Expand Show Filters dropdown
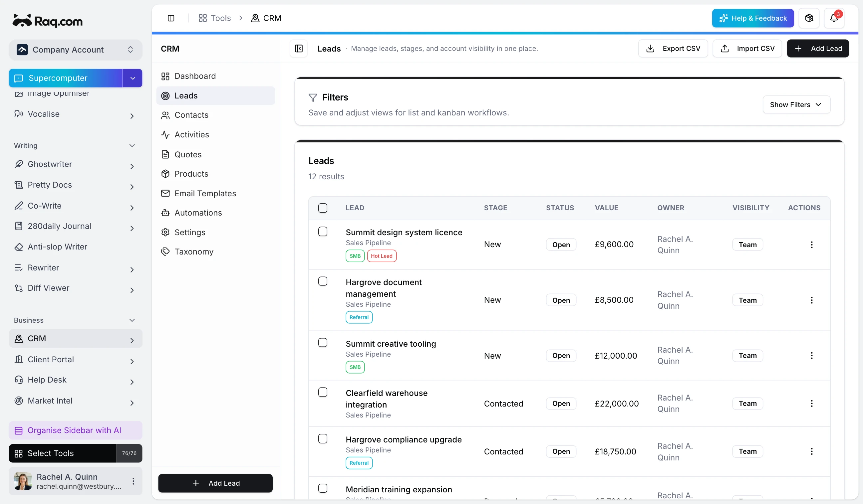863x504 pixels. click(796, 105)
